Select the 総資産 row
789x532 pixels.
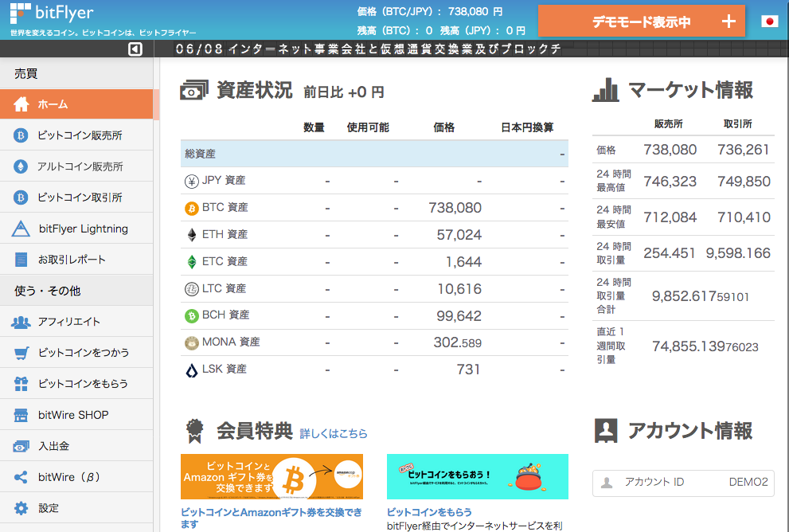tap(374, 154)
